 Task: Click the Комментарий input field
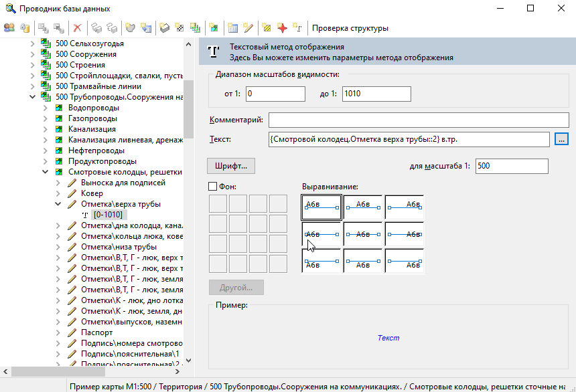click(x=419, y=120)
